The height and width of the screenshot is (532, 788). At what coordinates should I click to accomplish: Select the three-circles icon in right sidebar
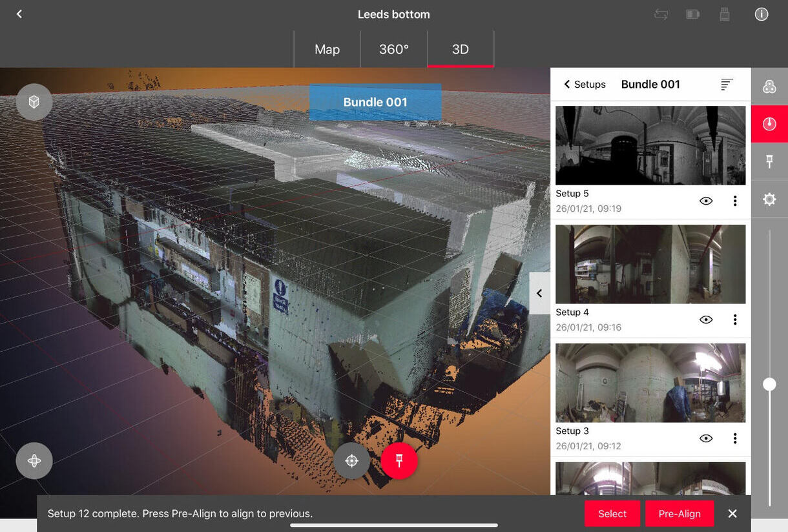point(769,87)
